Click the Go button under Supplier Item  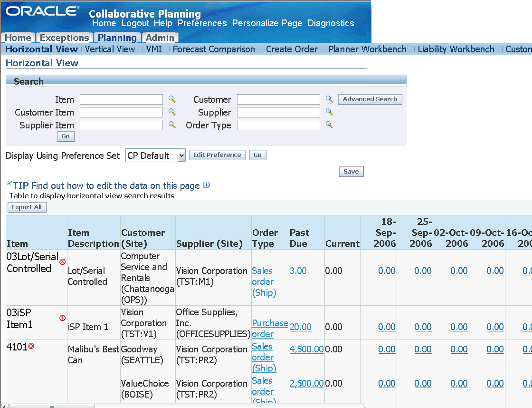[x=66, y=136]
